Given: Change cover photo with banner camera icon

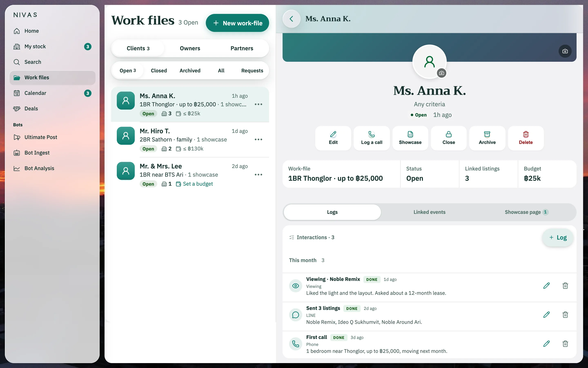Looking at the screenshot, I should pos(565,51).
